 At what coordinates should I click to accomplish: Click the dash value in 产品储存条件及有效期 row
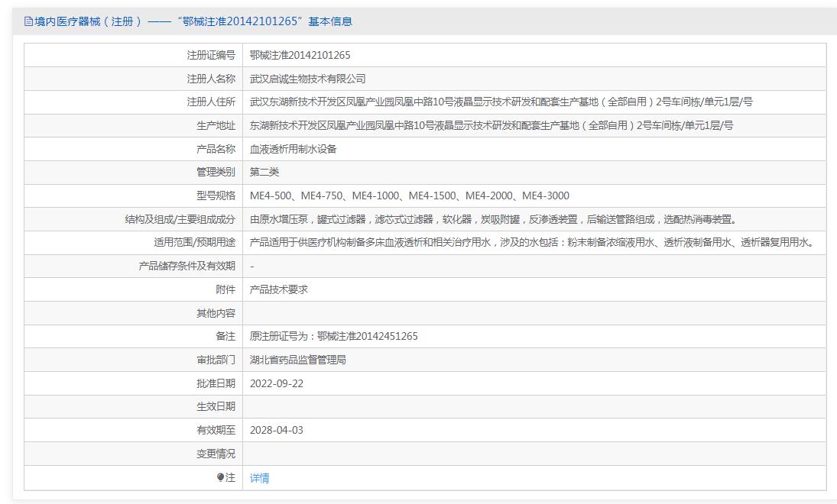252,267
